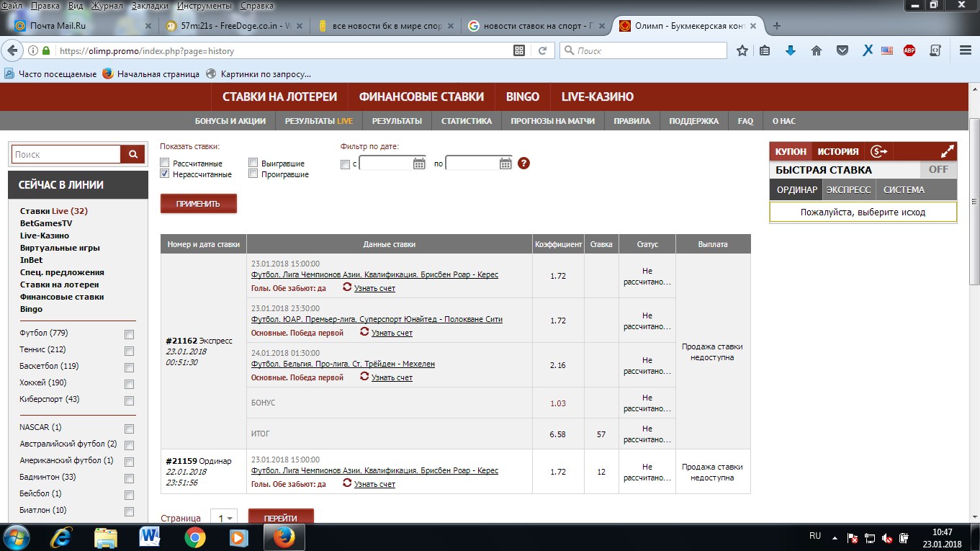The height and width of the screenshot is (551, 980).
Task: Go to Firefox home page icon
Action: pos(817,51)
